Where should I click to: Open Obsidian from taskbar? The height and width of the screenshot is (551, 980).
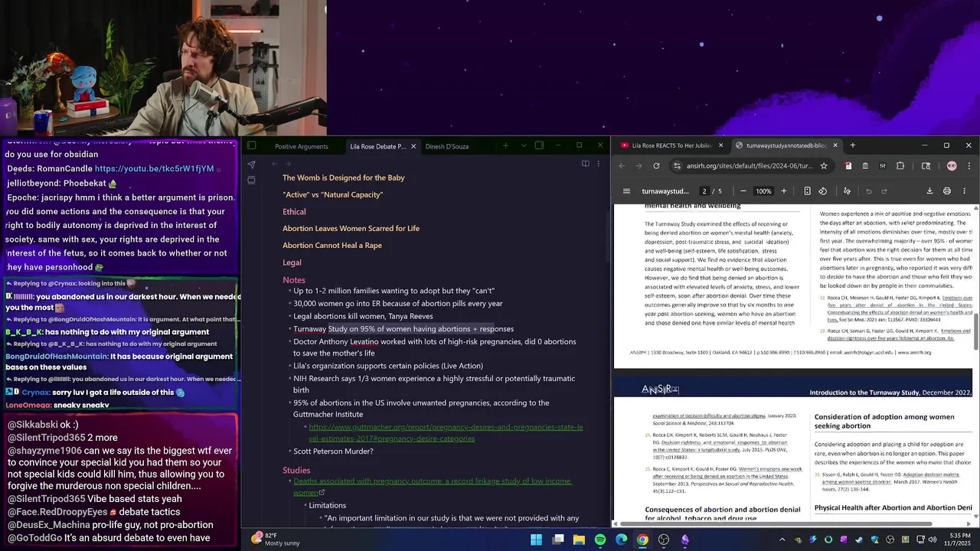[685, 540]
